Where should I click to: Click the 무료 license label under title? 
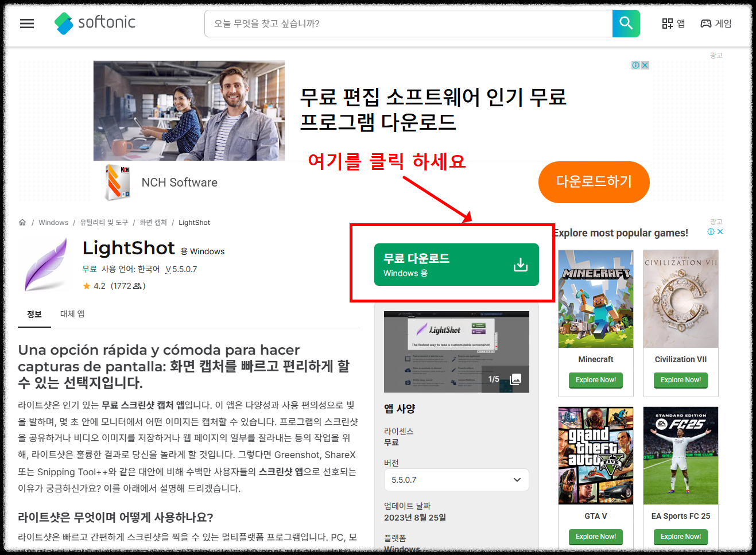click(90, 269)
